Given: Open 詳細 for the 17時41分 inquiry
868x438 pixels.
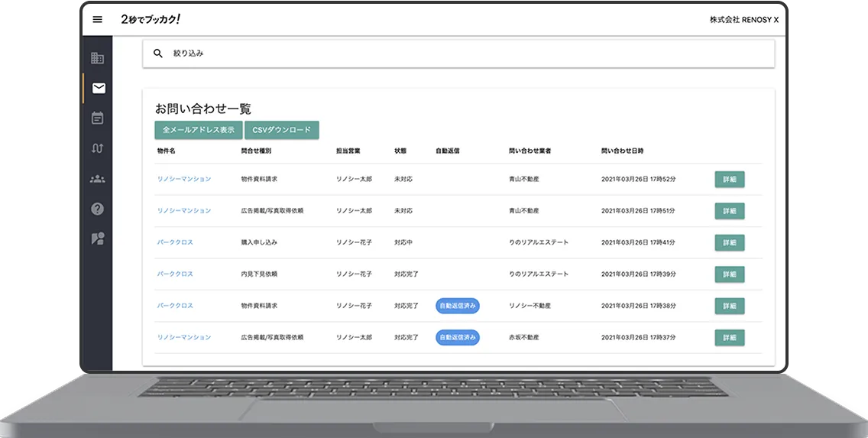Looking at the screenshot, I should point(730,242).
